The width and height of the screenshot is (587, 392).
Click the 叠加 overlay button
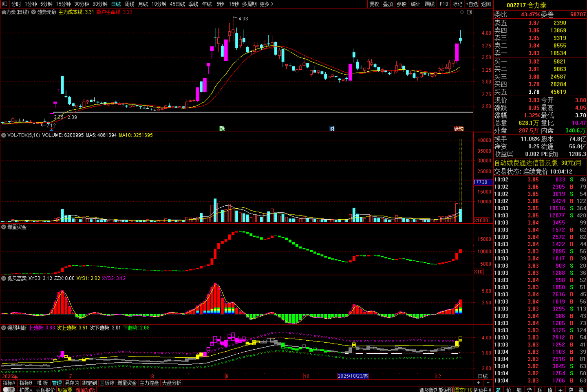click(388, 4)
